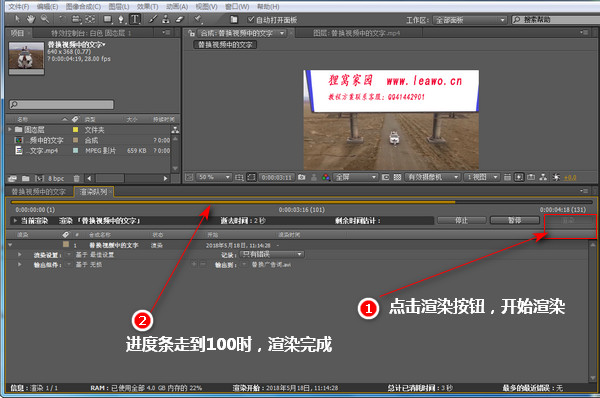The width and height of the screenshot is (600, 398).
Task: Click the timeline button icon in viewer
Action: tap(531, 177)
